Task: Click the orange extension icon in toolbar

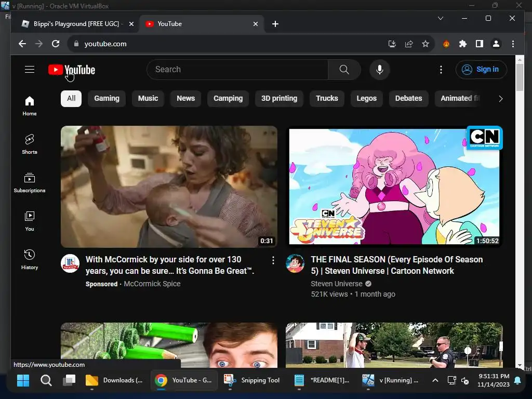Action: 446,44
